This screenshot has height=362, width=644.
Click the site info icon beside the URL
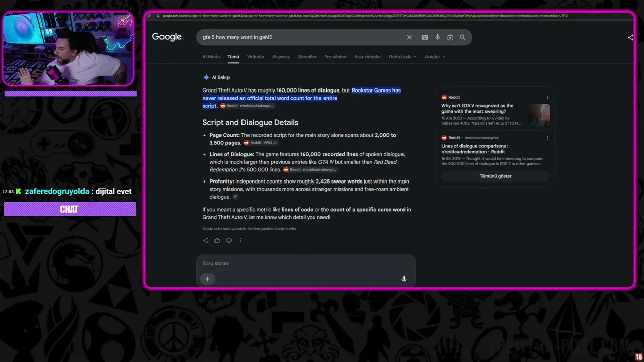point(158,16)
